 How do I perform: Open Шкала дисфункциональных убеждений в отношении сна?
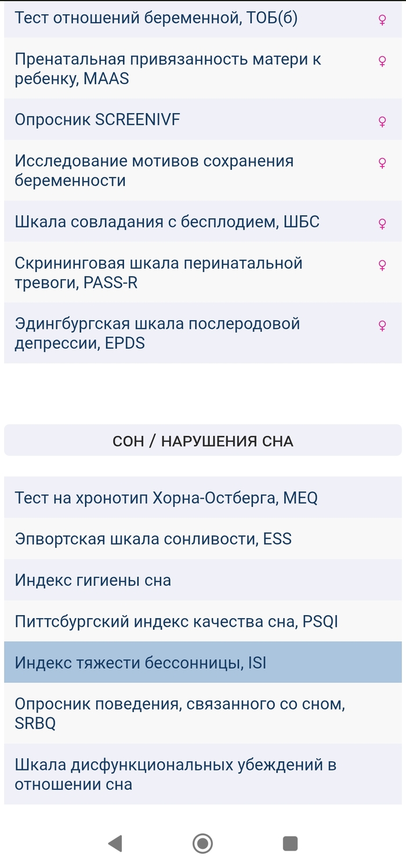pyautogui.click(x=176, y=775)
